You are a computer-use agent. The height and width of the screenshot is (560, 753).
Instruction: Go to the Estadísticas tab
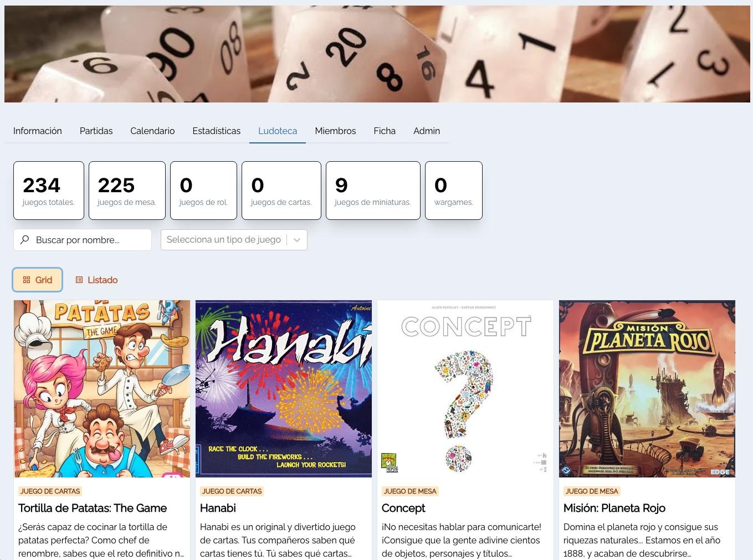click(x=217, y=131)
